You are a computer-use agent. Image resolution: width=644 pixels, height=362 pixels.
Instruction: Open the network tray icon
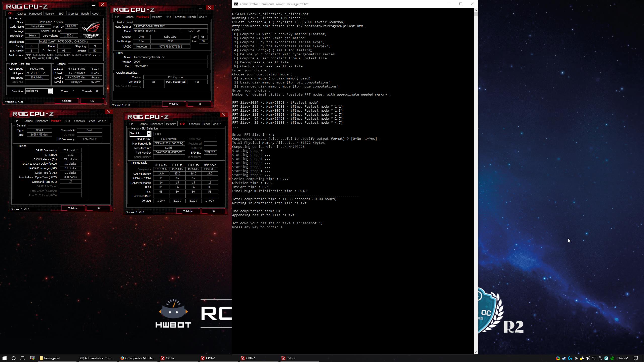tap(594, 358)
